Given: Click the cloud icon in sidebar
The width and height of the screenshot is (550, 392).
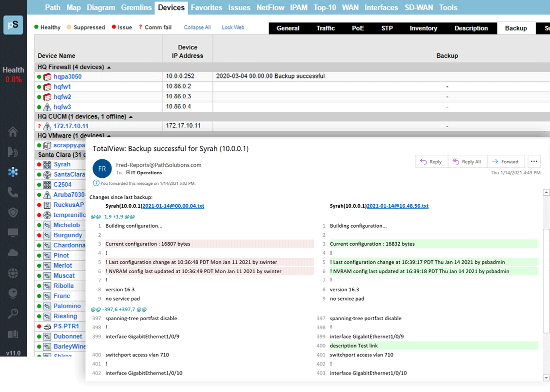Looking at the screenshot, I should click(x=13, y=253).
